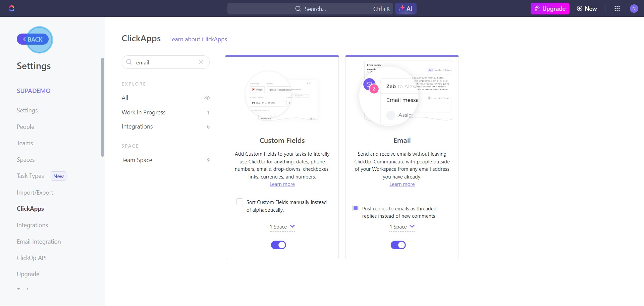
Task: Open Integrations in the settings sidebar
Action: point(32,225)
